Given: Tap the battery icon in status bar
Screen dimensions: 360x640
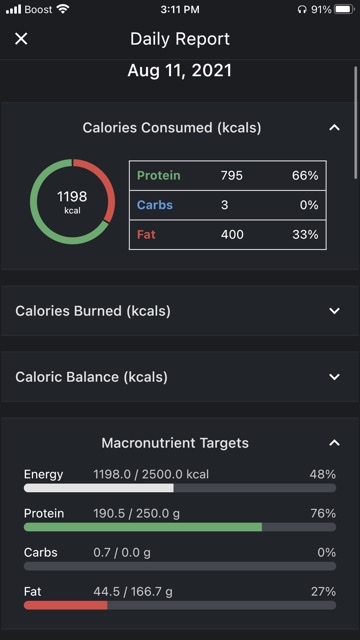Looking at the screenshot, I should [x=344, y=9].
